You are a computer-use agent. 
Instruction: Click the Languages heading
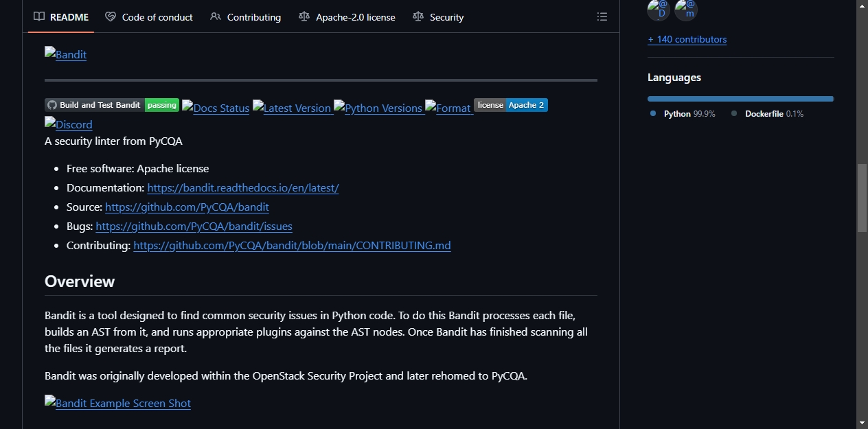pyautogui.click(x=674, y=78)
